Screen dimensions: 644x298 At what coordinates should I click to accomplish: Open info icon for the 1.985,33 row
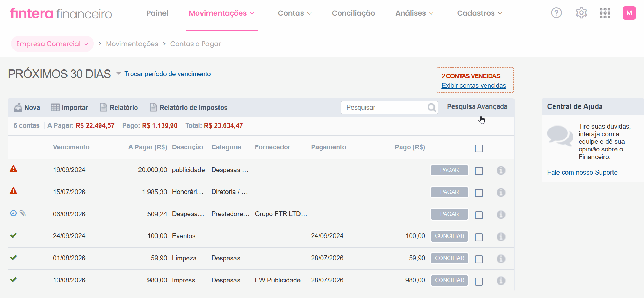[501, 193]
